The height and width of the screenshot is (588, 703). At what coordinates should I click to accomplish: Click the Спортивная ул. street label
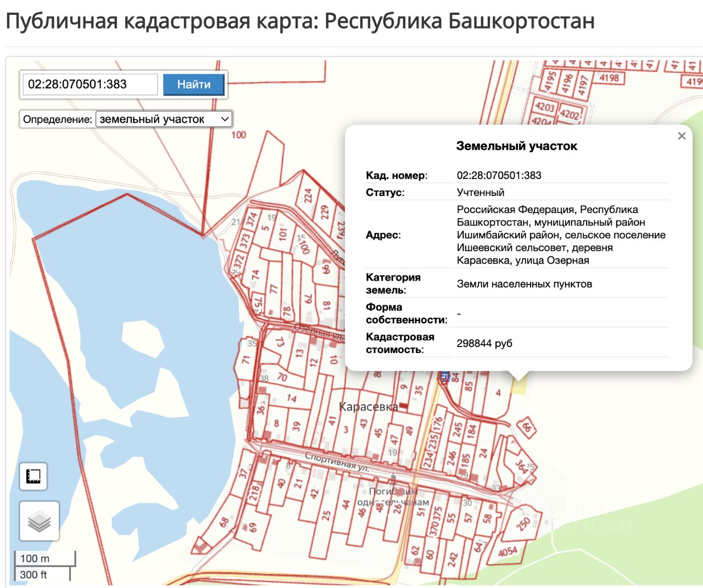pyautogui.click(x=337, y=462)
